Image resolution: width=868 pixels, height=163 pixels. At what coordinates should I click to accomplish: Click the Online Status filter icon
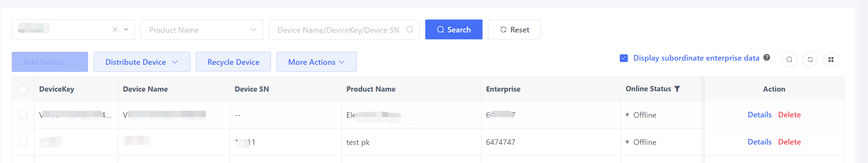[677, 89]
